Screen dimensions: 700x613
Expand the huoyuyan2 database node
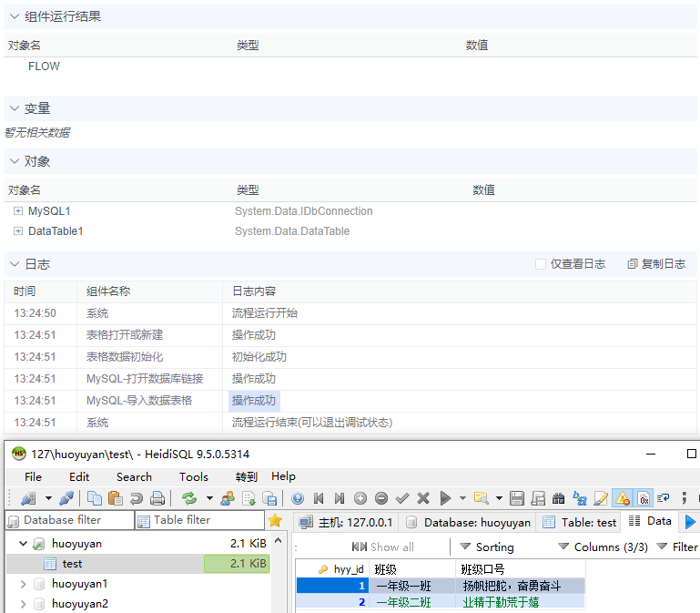click(23, 604)
